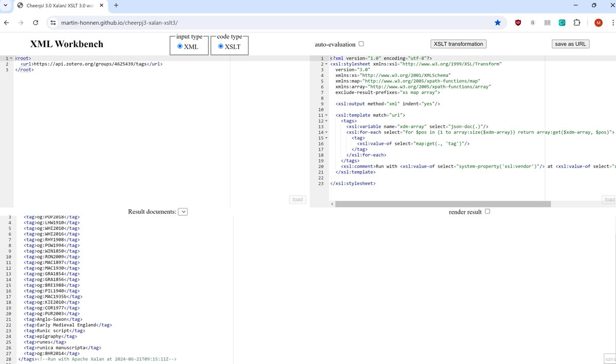Click load under the XSLT editor
Screen dimensions: 616x364
point(609,199)
